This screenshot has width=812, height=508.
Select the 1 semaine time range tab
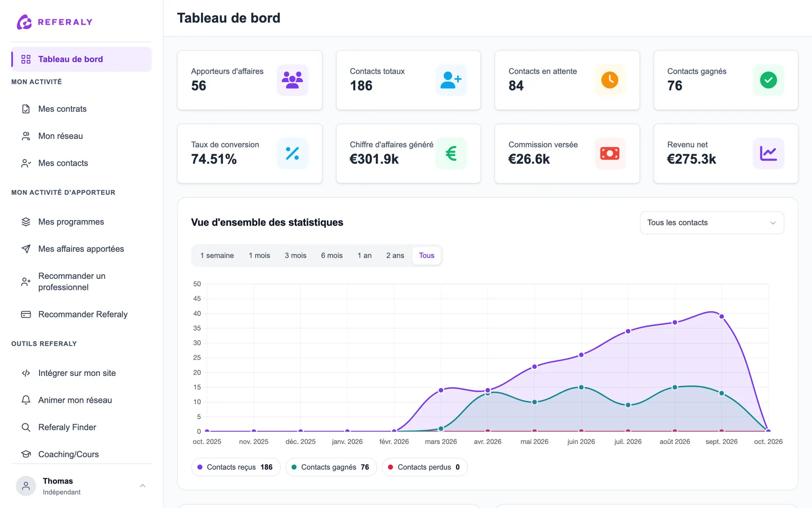tap(217, 256)
